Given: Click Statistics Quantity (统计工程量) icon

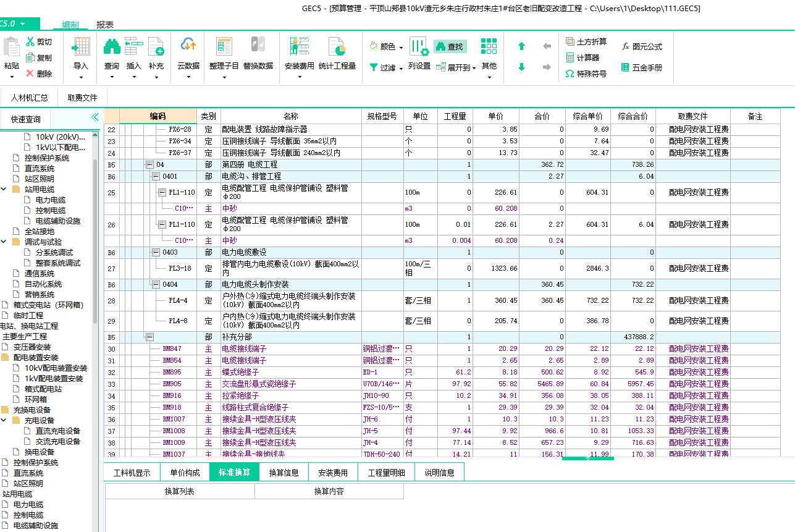Looking at the screenshot, I should click(337, 46).
